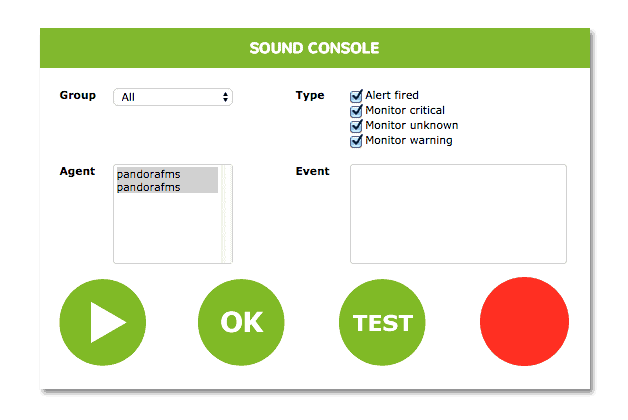Click inside the Event text box

coord(458,214)
